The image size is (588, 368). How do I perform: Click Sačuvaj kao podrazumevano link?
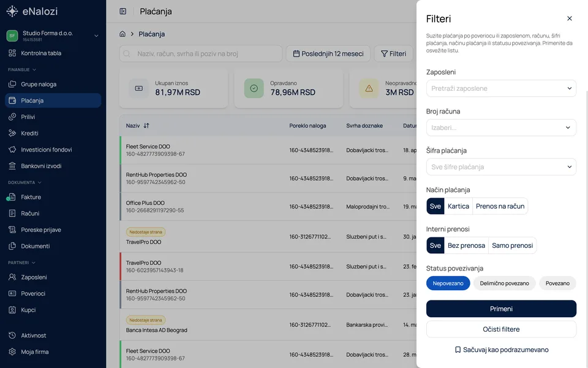tap(501, 350)
